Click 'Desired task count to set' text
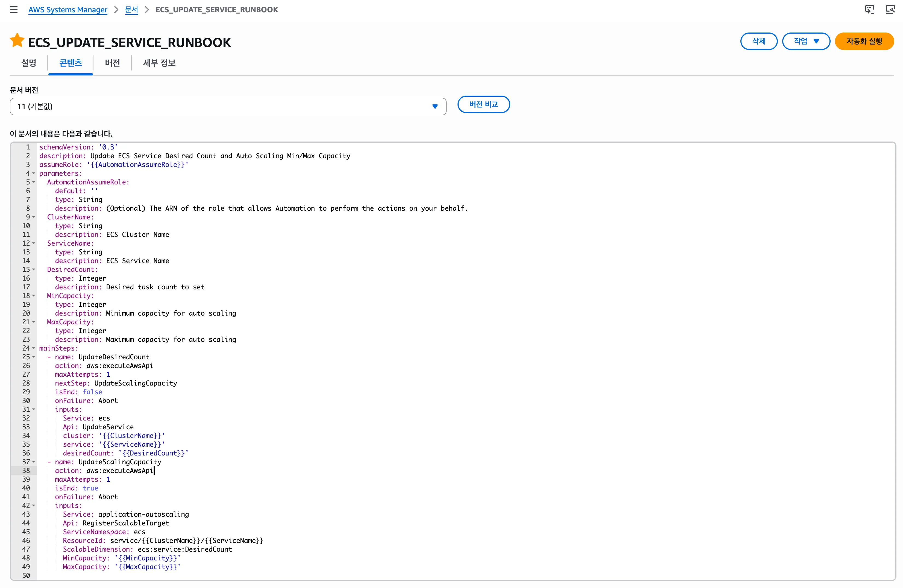The image size is (903, 588). 155,287
